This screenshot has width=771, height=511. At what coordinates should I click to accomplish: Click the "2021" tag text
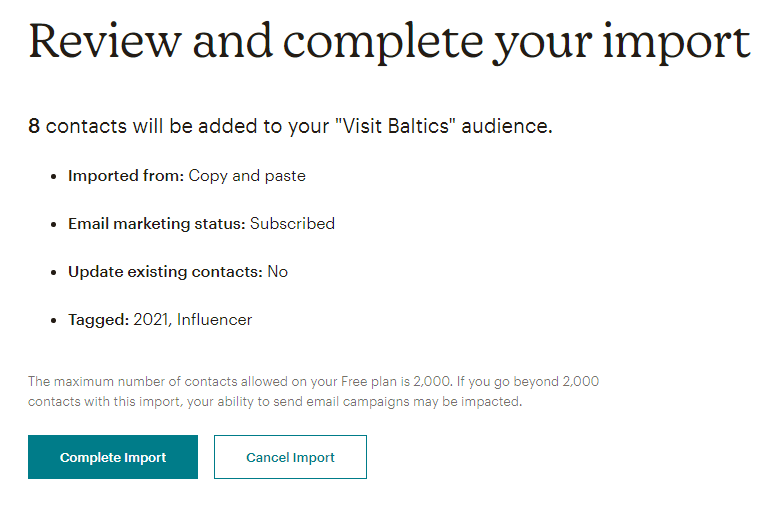coord(151,320)
